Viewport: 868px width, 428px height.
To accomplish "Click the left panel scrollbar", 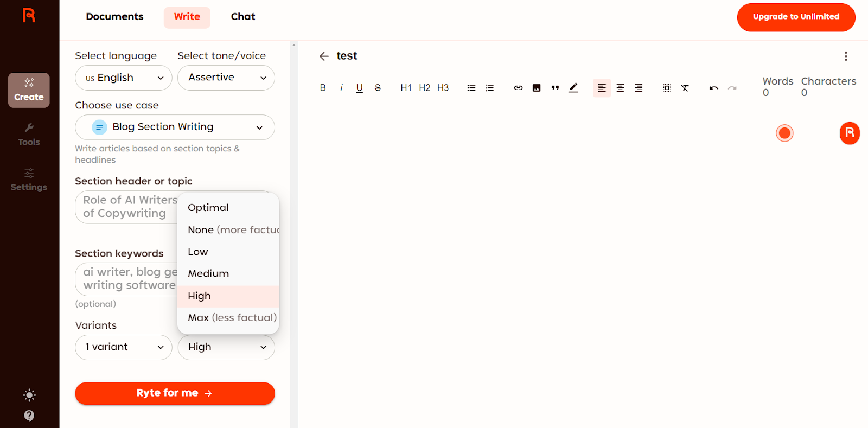I will [x=293, y=234].
